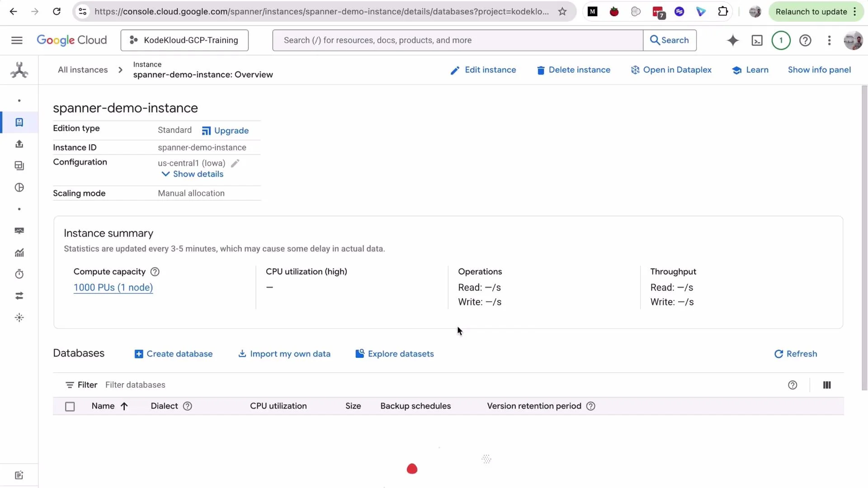Open the site info icon in the address bar
The image size is (868, 488).
click(83, 12)
